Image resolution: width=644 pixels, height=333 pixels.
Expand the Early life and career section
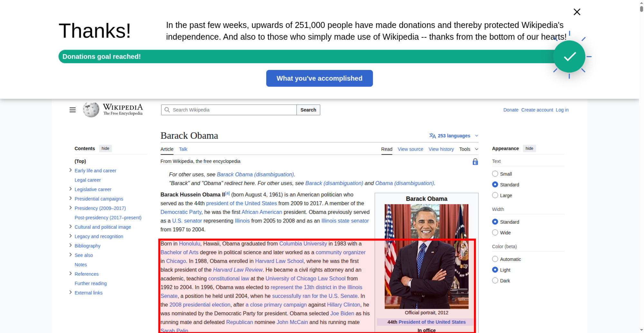(x=70, y=170)
